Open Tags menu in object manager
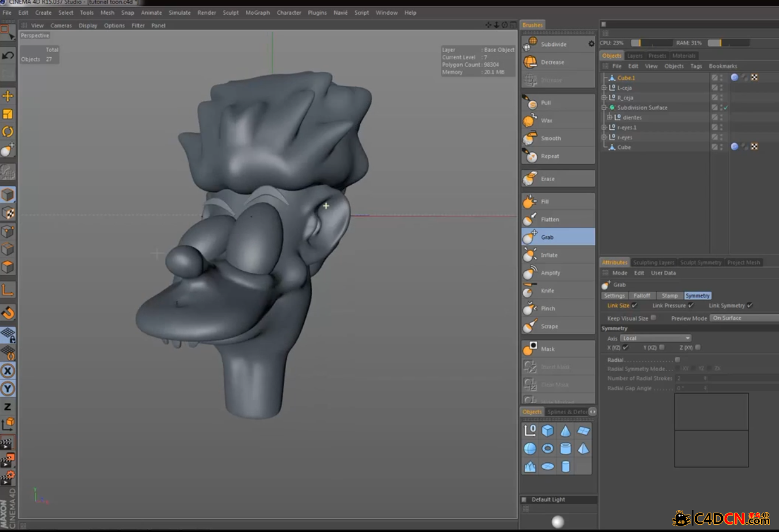 [696, 66]
